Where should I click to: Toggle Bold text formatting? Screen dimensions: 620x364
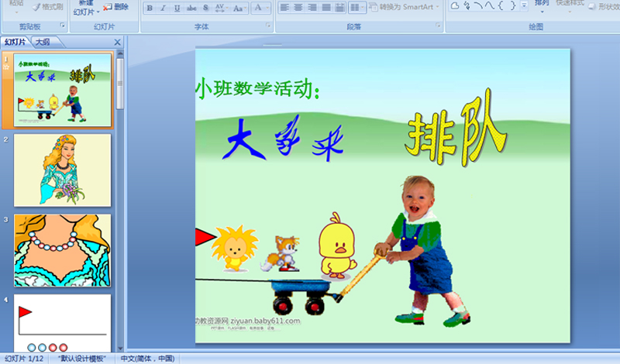click(x=150, y=8)
